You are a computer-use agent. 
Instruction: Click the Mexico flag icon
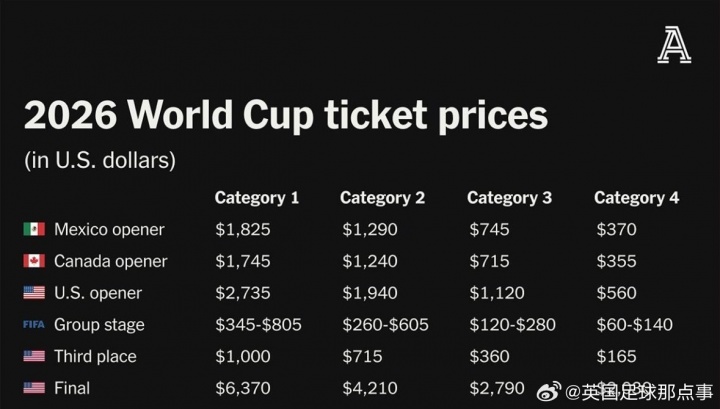click(34, 229)
